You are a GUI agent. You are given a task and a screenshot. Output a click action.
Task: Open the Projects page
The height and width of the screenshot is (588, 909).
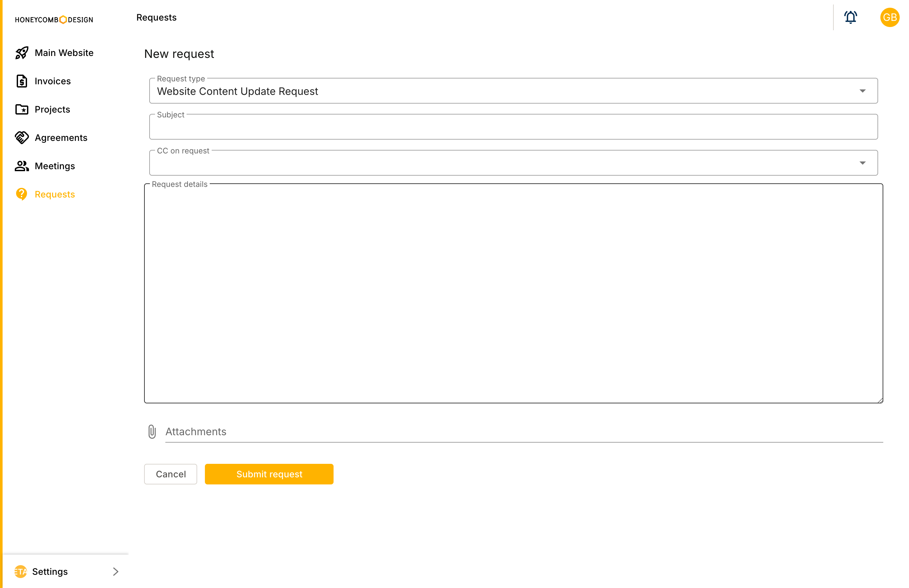pyautogui.click(x=52, y=109)
